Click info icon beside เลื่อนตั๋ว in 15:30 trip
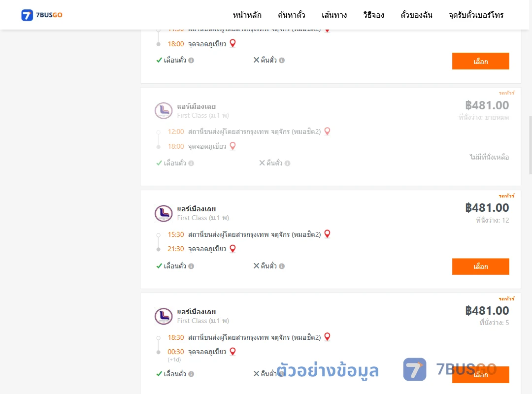This screenshot has height=394, width=532. (x=191, y=266)
